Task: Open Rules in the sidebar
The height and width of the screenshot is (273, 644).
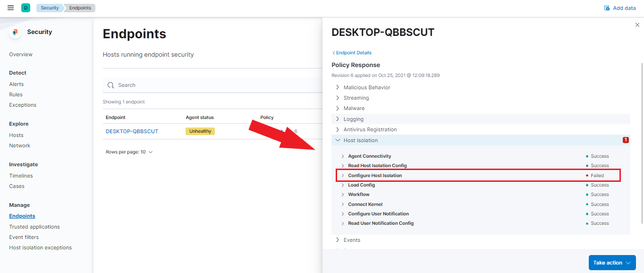Action: (16, 94)
